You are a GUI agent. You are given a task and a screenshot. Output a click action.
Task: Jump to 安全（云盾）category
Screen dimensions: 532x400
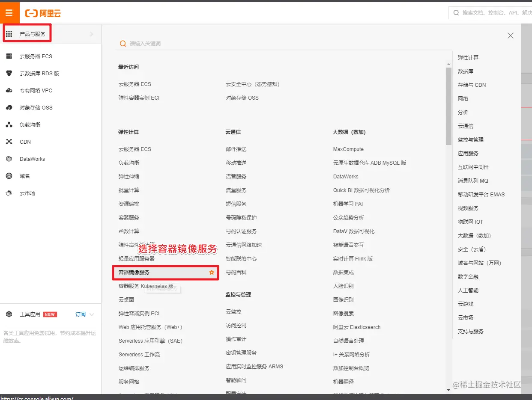[472, 249]
